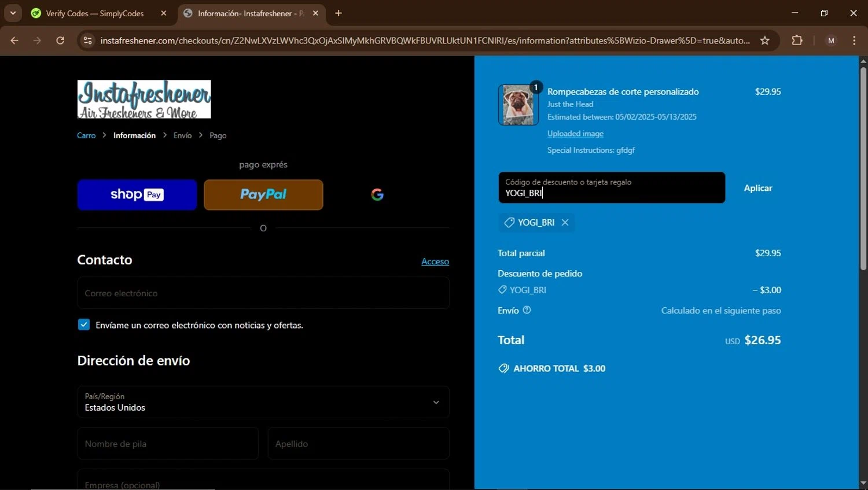Click the address bar URL
Screen dimensions: 868x490
[x=425, y=40]
